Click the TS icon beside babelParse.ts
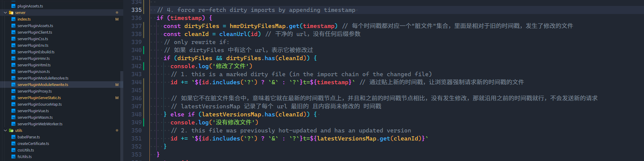This screenshot has width=644, height=161. click(13, 137)
